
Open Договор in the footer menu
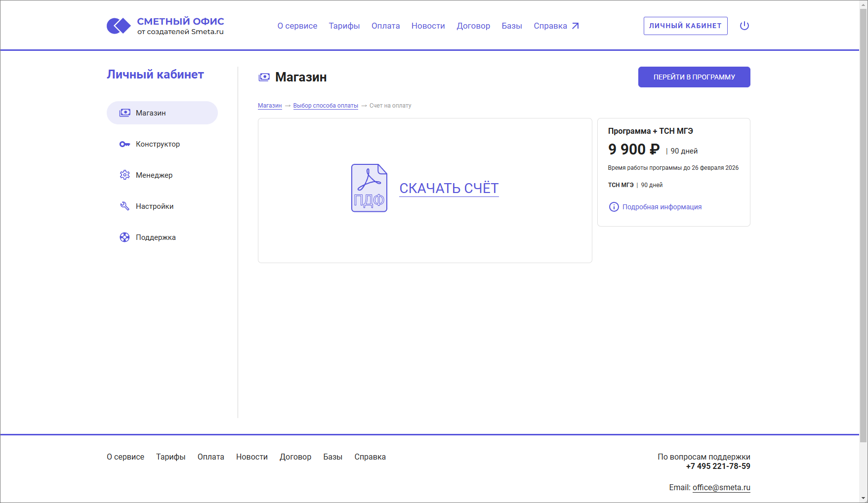pos(295,457)
